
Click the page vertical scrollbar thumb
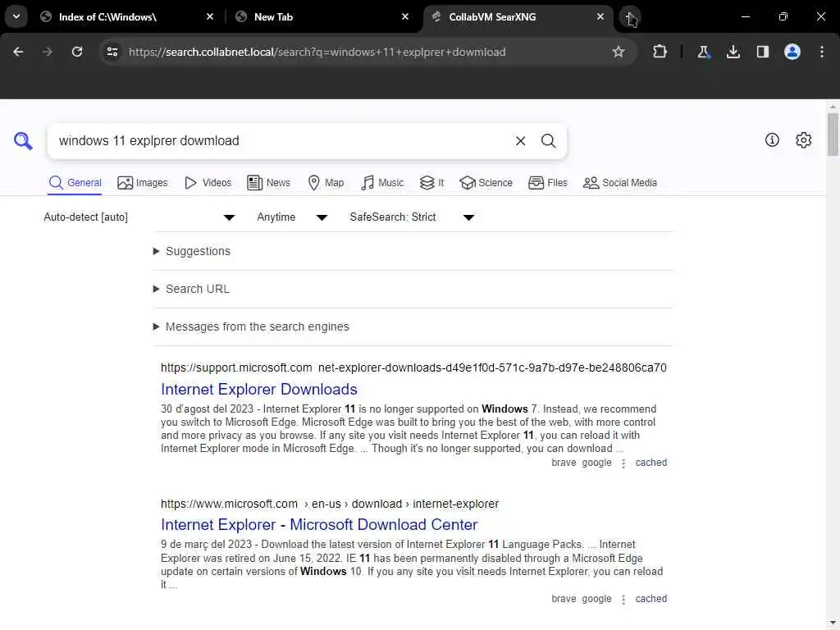(x=833, y=134)
